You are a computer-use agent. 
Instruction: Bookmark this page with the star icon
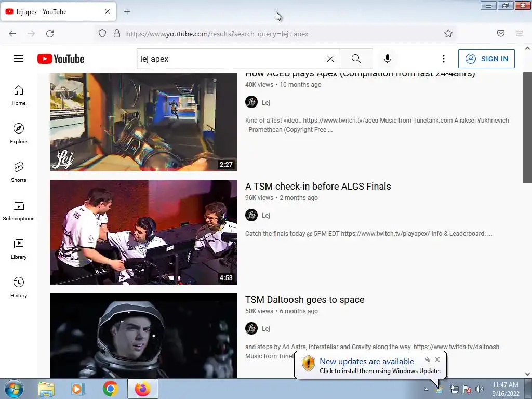pyautogui.click(x=448, y=33)
